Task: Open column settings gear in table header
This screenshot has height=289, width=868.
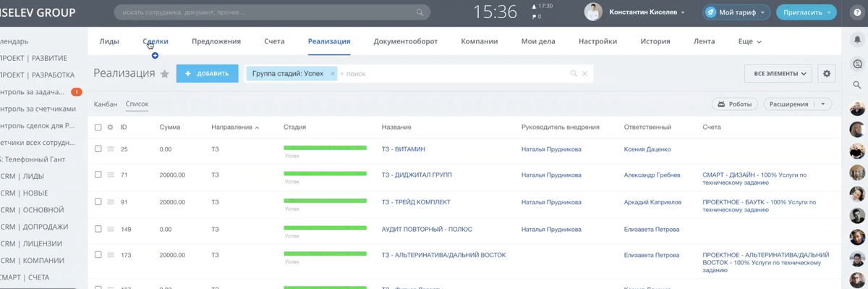Action: click(111, 127)
